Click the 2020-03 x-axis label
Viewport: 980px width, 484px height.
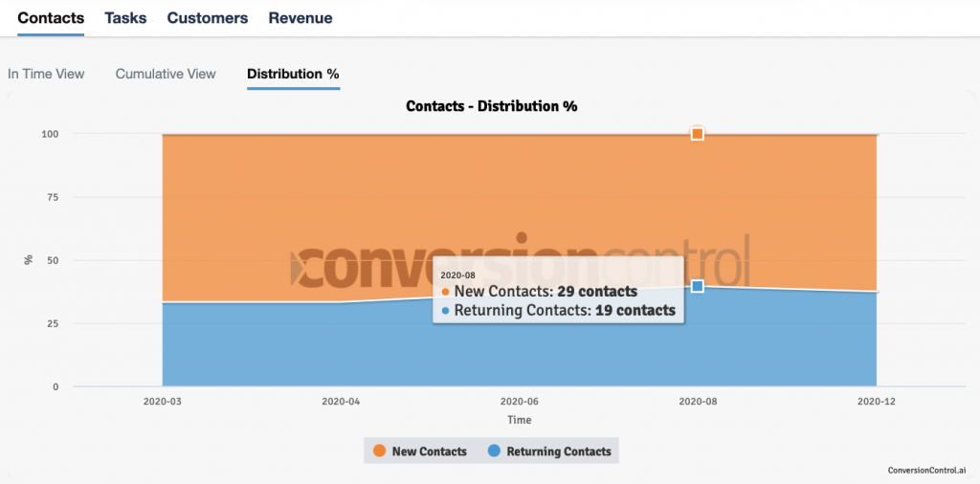(162, 402)
